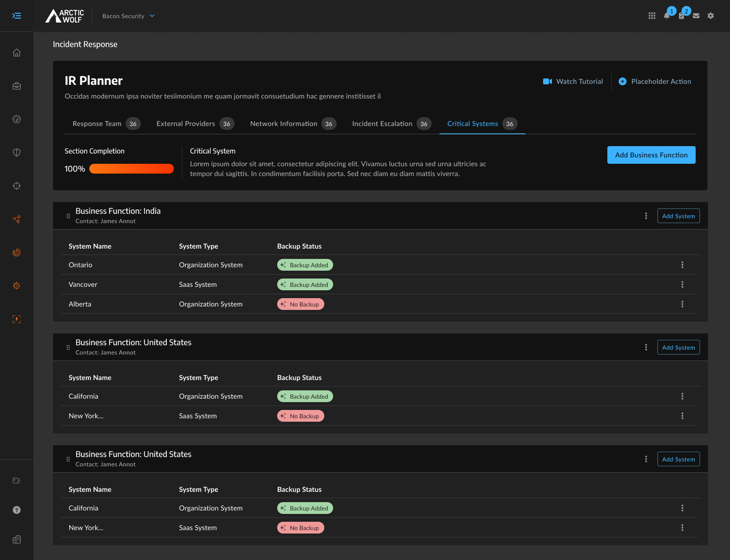Click Add System for Business Function: India
This screenshot has height=560, width=730.
[x=678, y=216]
